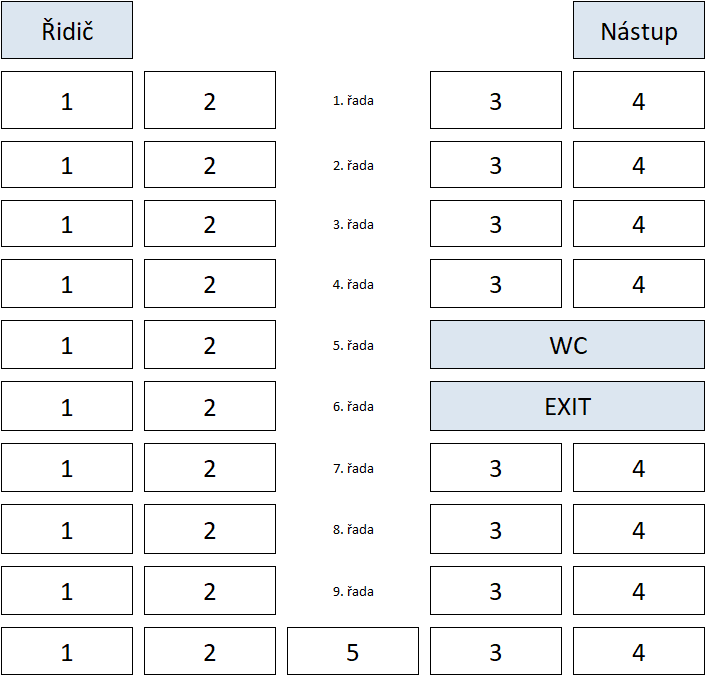Choose seat 2 in the 6. řada row
Screen dimensions: 707x677
[210, 406]
